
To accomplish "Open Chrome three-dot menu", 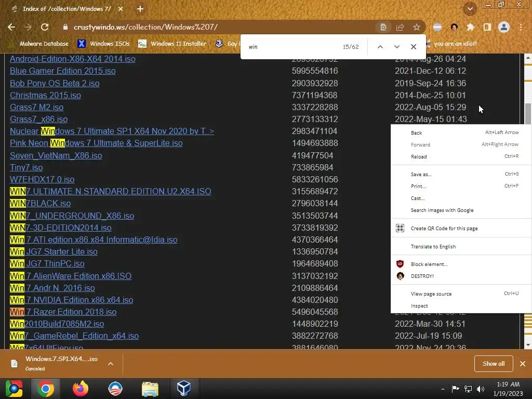I will click(521, 27).
